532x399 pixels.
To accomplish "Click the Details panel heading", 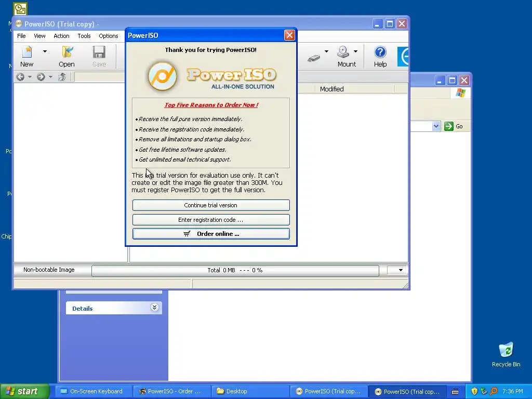I will click(83, 309).
